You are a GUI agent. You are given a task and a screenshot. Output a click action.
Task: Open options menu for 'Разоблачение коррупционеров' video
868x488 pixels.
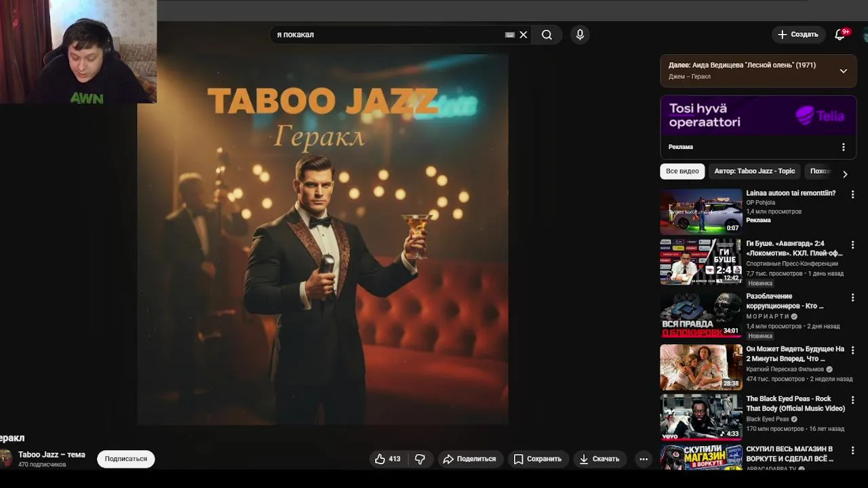[853, 298]
